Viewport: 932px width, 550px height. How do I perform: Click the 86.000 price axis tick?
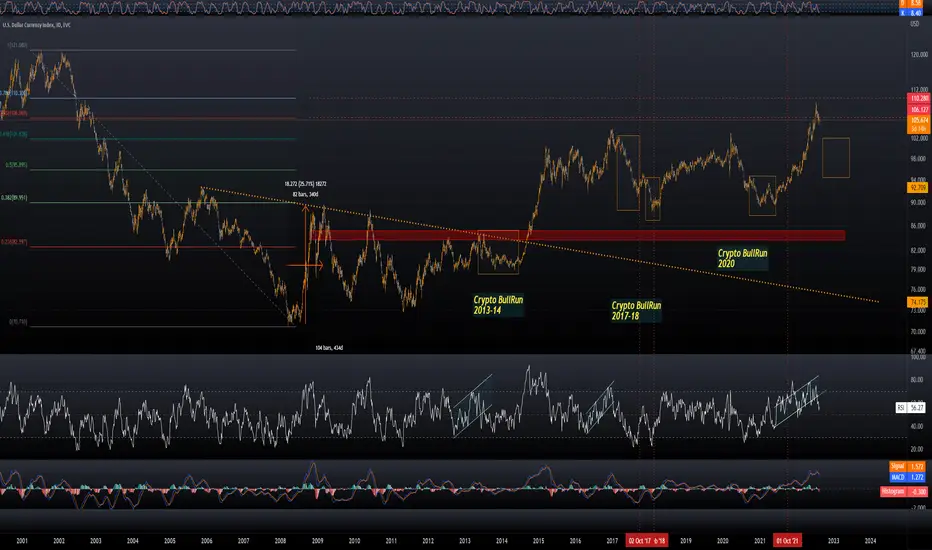point(918,226)
